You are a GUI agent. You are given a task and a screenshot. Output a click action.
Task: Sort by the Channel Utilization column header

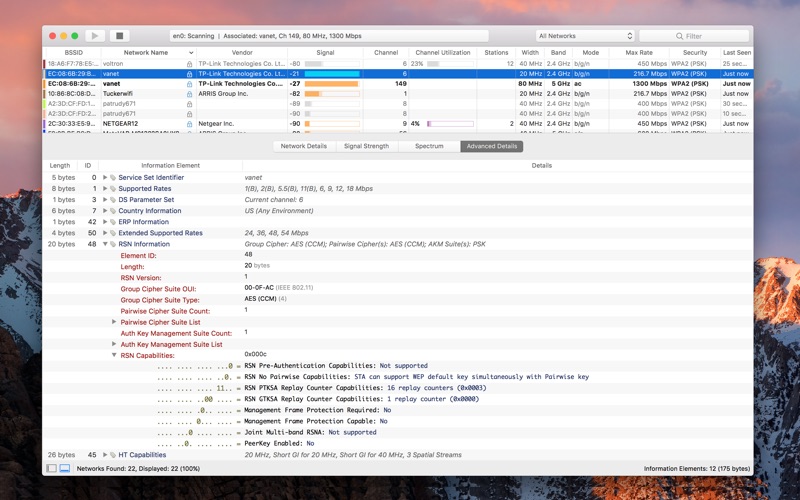[442, 53]
